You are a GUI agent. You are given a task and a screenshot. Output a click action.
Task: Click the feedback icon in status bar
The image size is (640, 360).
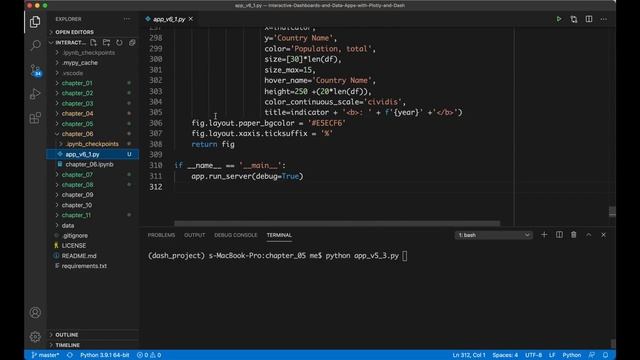coord(591,355)
